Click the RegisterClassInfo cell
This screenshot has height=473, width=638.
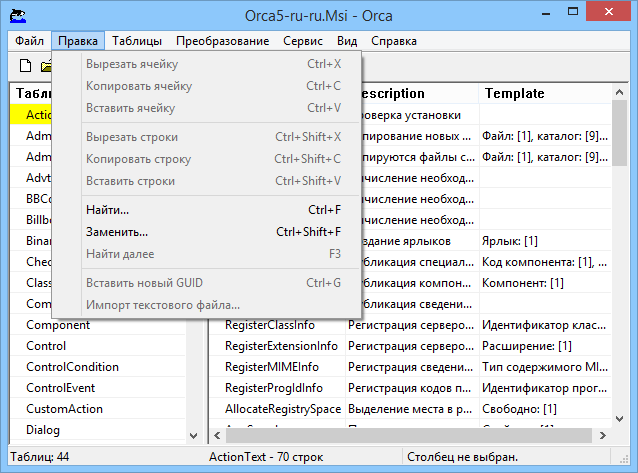(x=277, y=325)
